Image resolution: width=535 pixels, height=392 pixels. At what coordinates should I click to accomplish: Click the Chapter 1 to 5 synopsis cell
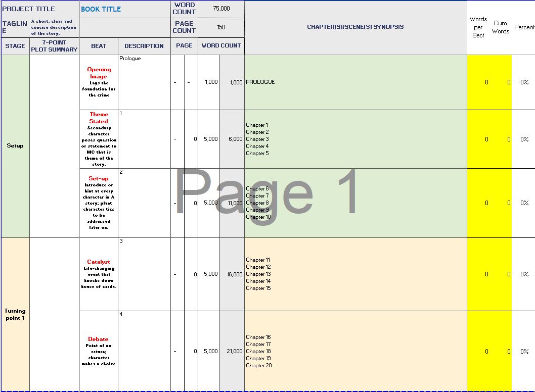click(x=355, y=139)
